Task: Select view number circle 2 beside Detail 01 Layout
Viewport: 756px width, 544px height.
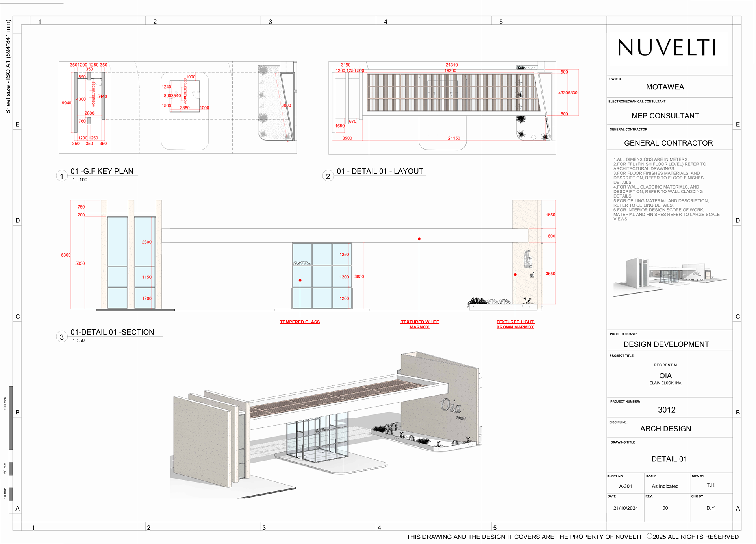Action: 328,176
